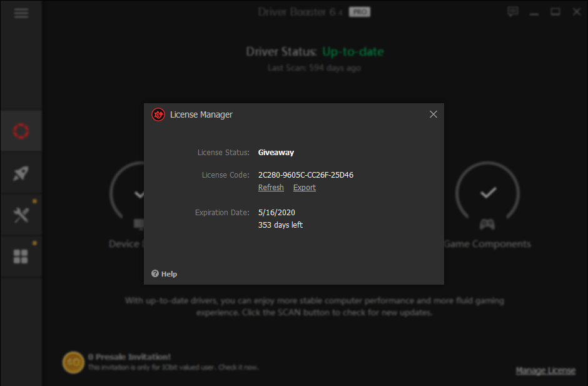Click the Manage License link
This screenshot has width=588, height=386.
point(545,370)
